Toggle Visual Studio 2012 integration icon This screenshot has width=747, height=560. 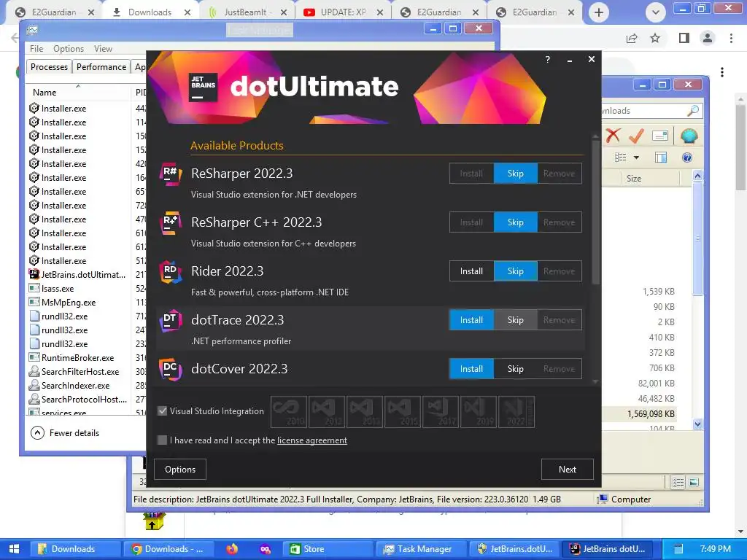coord(326,412)
